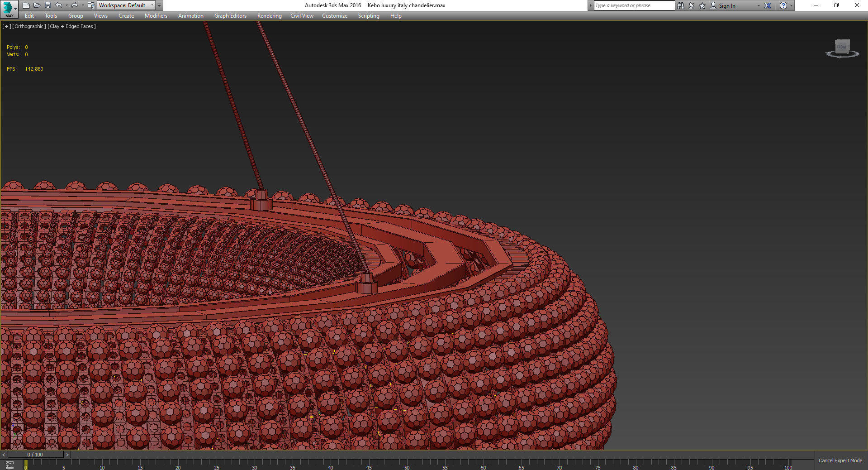Open the Views menu
Image resolution: width=868 pixels, height=470 pixels.
coord(100,16)
